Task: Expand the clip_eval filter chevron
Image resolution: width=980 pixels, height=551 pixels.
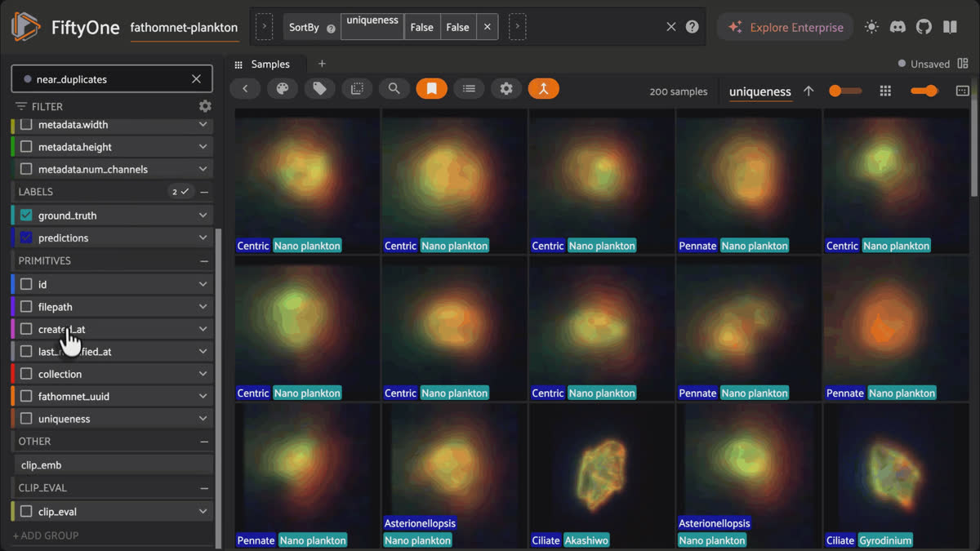Action: (x=203, y=512)
